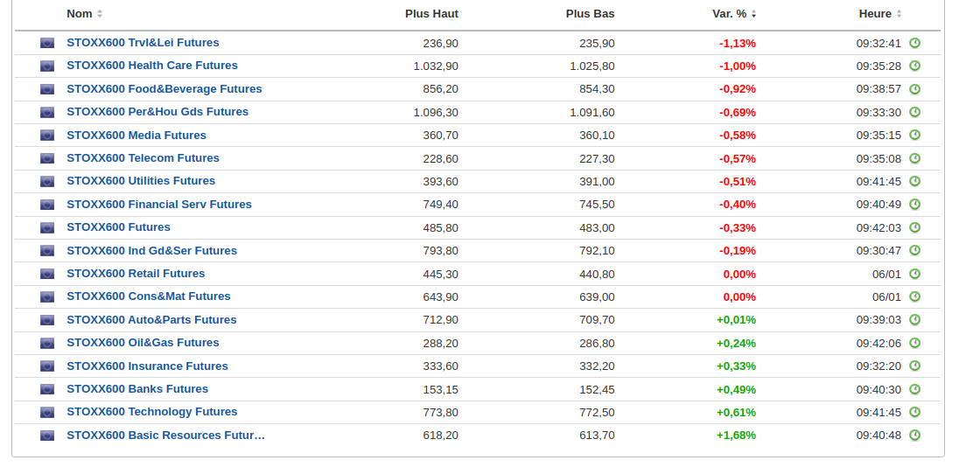
Task: Click flag icon beside Oil&Gas Futures
Action: (47, 343)
